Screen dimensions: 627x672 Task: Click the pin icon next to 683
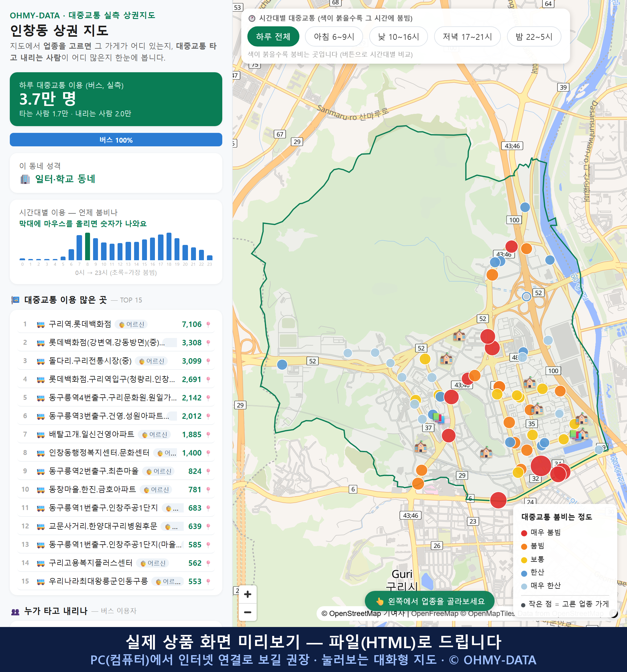point(208,508)
